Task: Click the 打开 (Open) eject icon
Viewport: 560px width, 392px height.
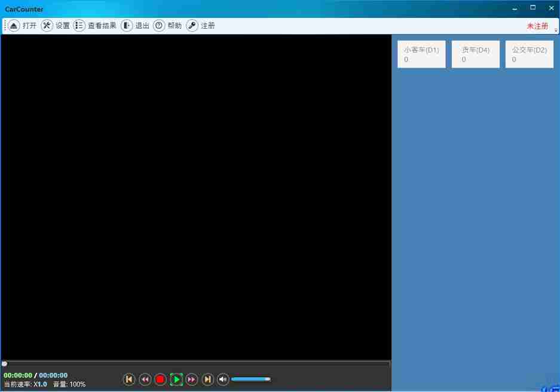Action: tap(14, 26)
